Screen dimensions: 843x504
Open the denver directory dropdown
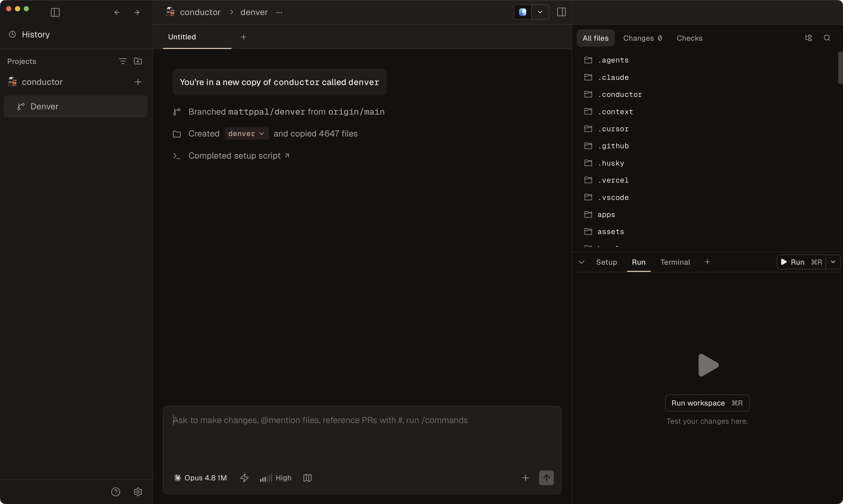(247, 133)
